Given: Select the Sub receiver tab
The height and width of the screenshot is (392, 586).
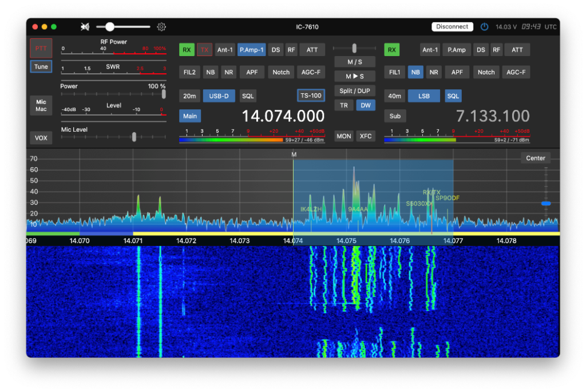Looking at the screenshot, I should click(395, 116).
